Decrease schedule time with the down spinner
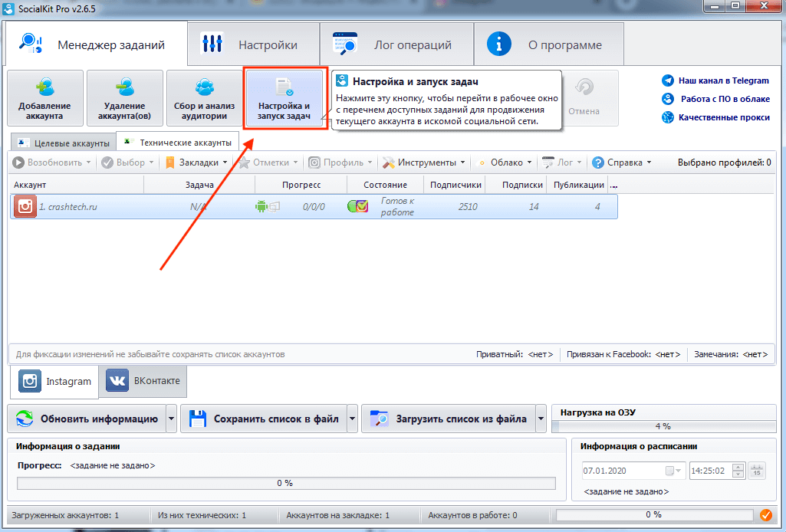Viewport: 786px width, 532px height. coord(738,475)
